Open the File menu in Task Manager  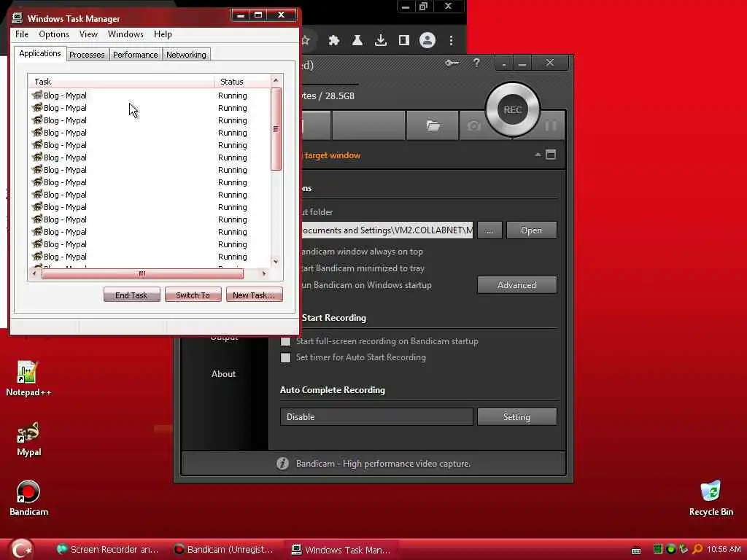coord(22,34)
